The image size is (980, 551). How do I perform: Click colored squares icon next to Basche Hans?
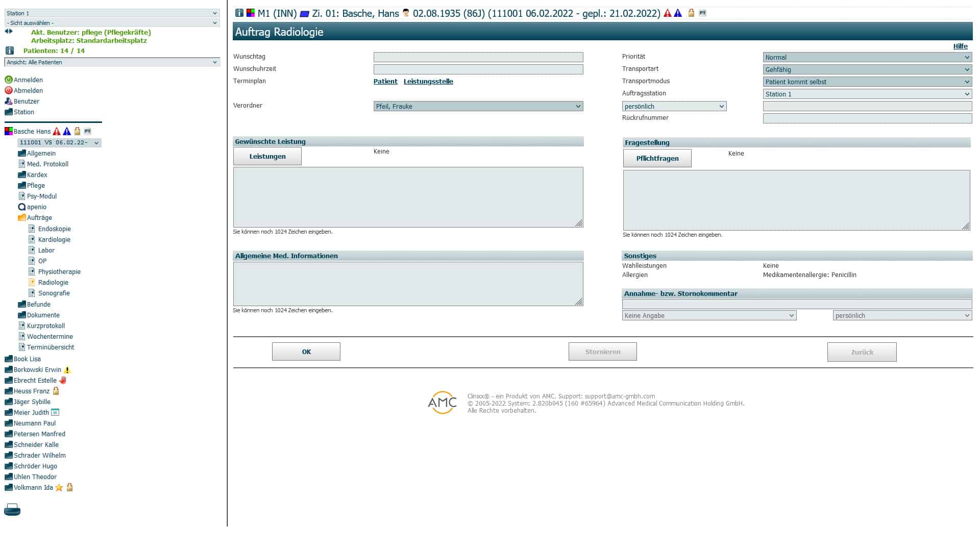(x=8, y=131)
